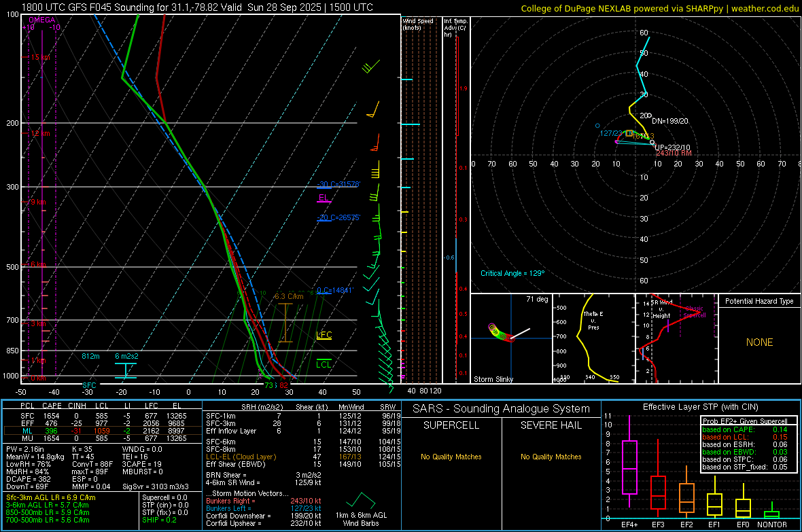Image resolution: width=802 pixels, height=532 pixels.
Task: Click No Quality Matches under SUPERCELL
Action: coord(451,457)
